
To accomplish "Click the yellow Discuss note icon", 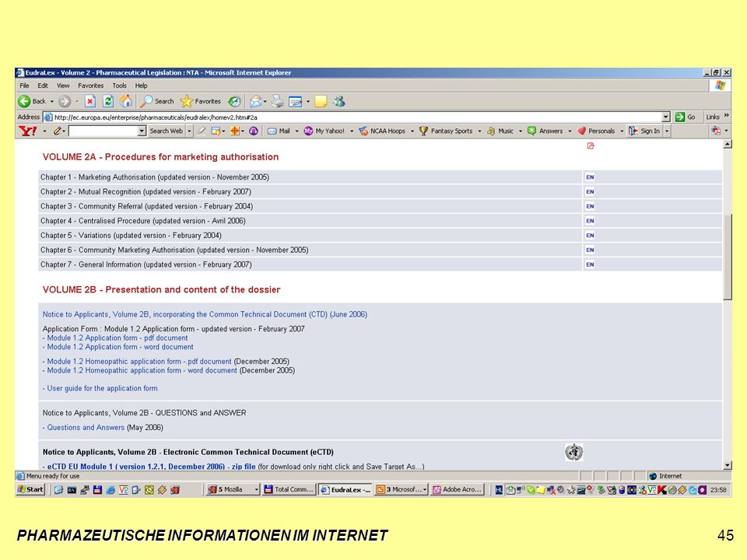I will [x=321, y=101].
